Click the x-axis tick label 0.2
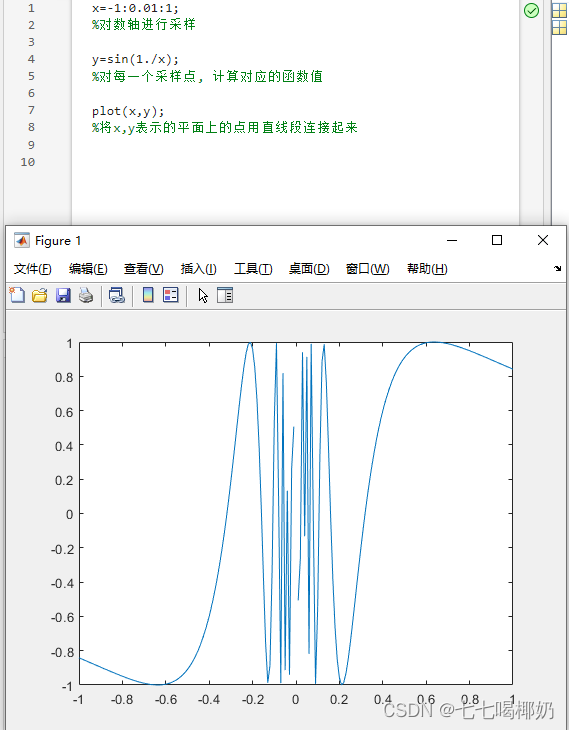569x730 pixels. tap(339, 699)
